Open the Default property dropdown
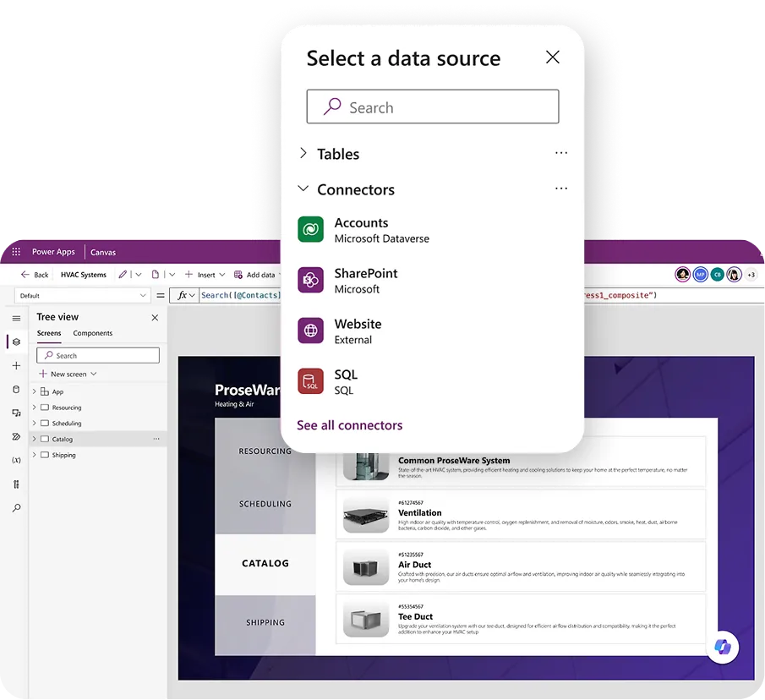 click(x=81, y=295)
